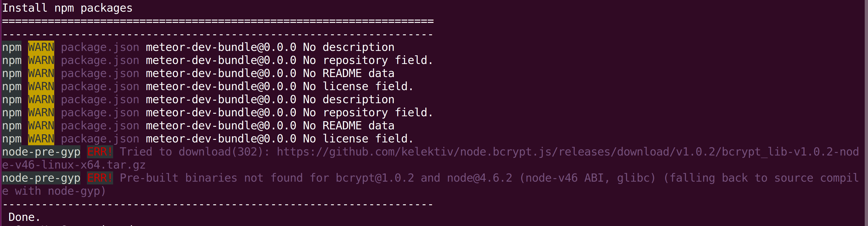
Task: Click "No license field." on the last warning line
Action: coord(358,138)
